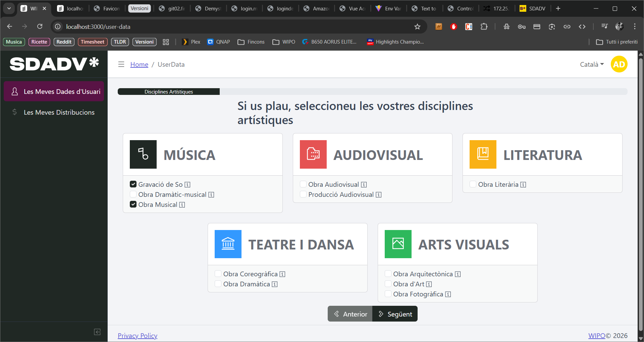
Task: Select Les Meves Dades d'Usuari menu
Action: (54, 91)
